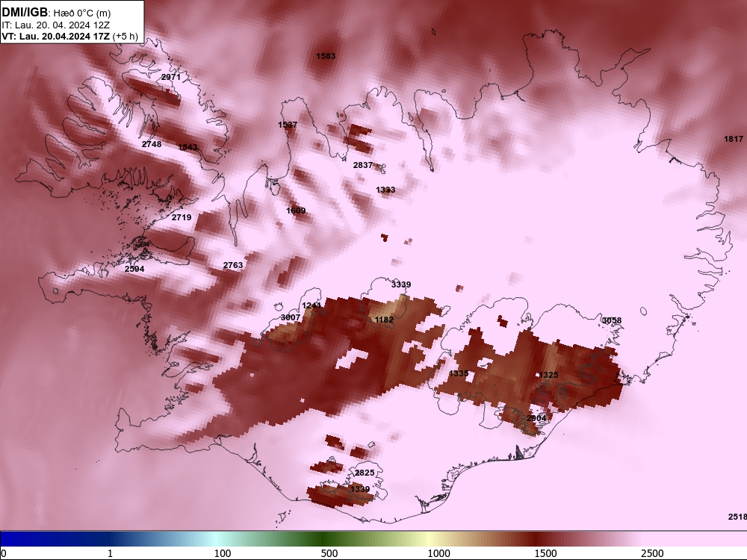Screen dimensions: 747x560
Task: Click the 1241 height label
Action: pos(311,305)
